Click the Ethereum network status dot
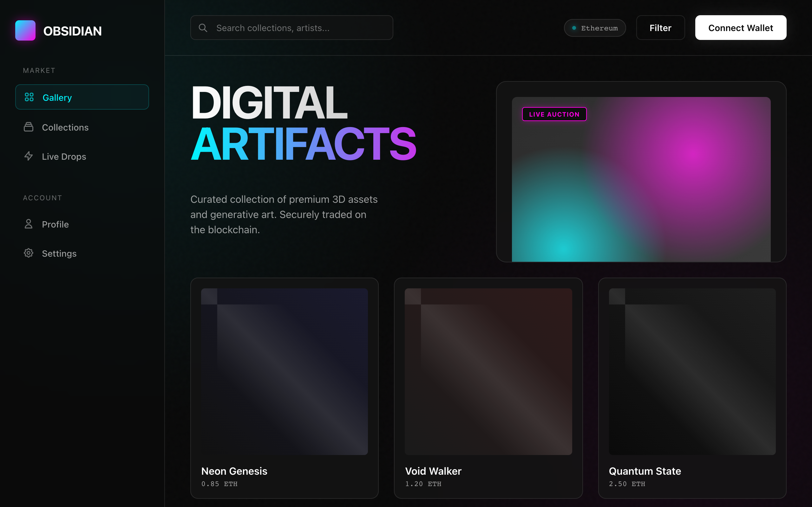 pyautogui.click(x=574, y=28)
